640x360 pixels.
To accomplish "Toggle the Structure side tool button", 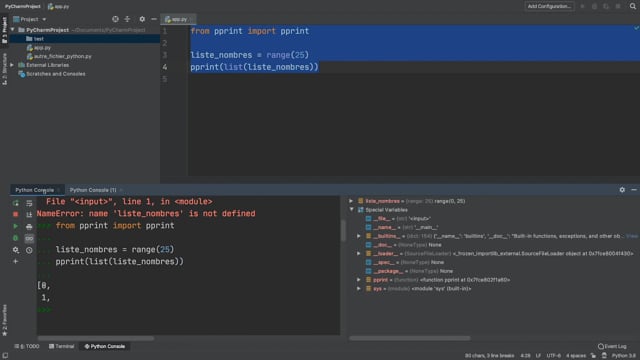I will pos(4,69).
